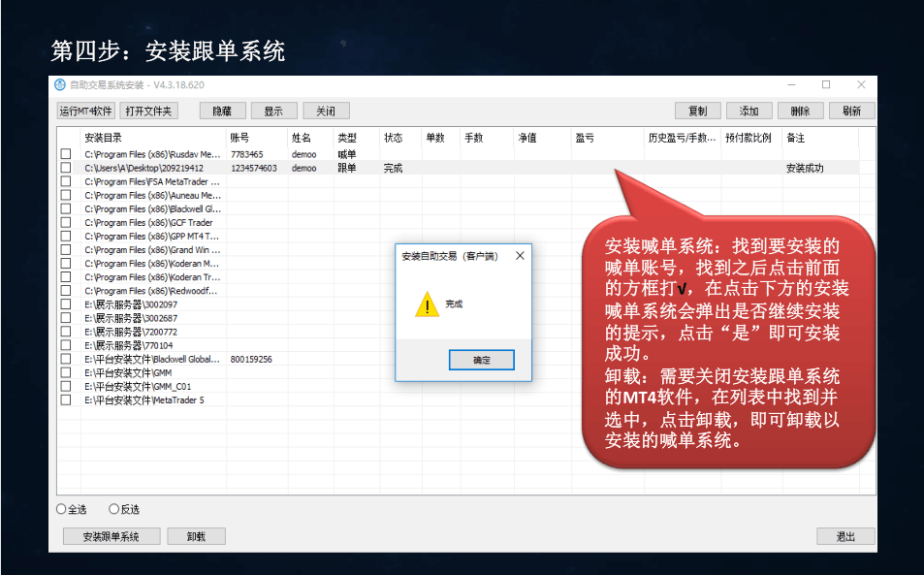This screenshot has width=924, height=575.
Task: Click the 安装跟单系统 button
Action: pyautogui.click(x=112, y=536)
